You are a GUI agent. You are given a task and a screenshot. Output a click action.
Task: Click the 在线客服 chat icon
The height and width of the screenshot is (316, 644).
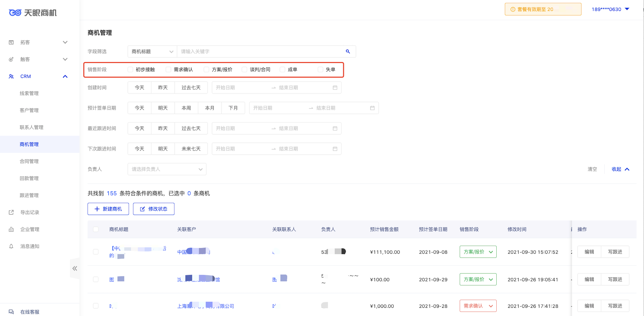click(x=11, y=312)
